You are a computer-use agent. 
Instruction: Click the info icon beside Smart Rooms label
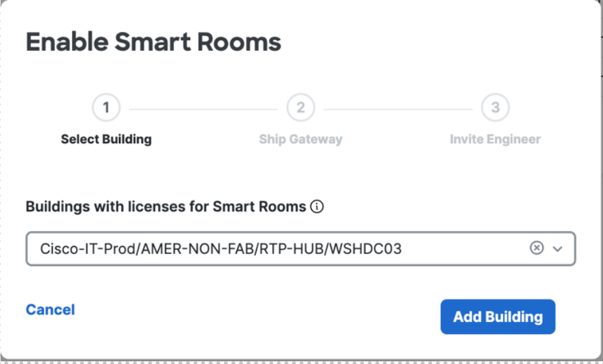click(x=316, y=206)
